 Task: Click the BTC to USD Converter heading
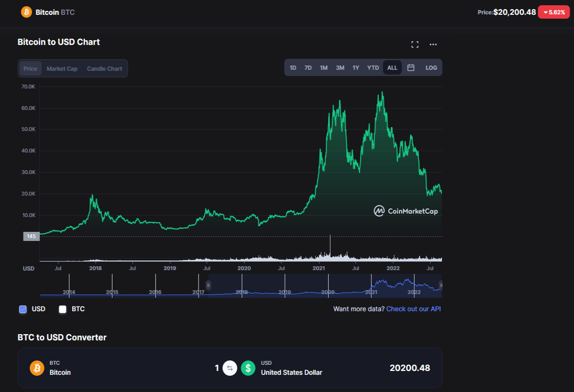(62, 338)
